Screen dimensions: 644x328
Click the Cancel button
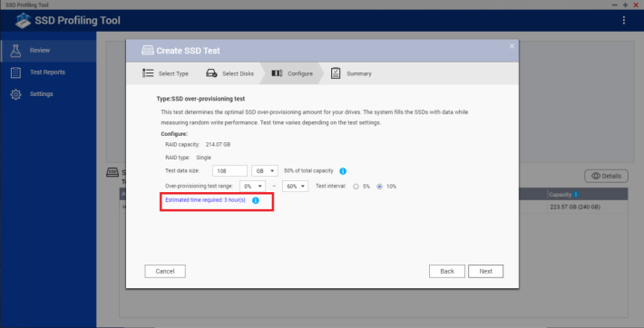(165, 271)
